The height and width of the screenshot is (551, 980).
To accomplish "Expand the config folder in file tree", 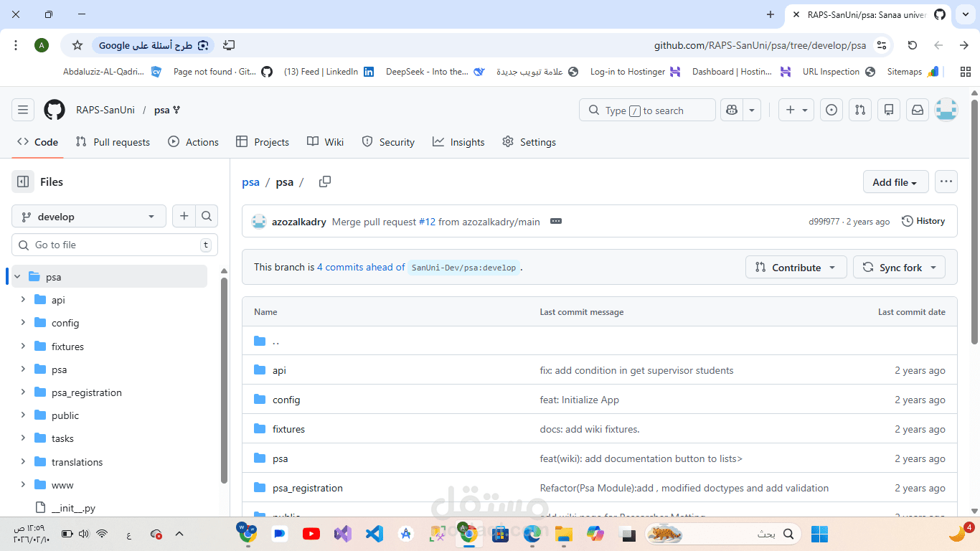I will 23,323.
